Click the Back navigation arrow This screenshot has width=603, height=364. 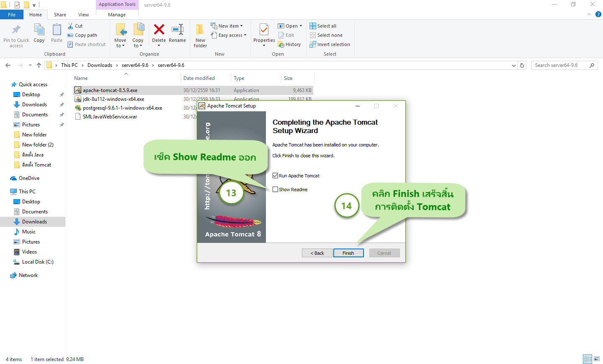tap(8, 65)
